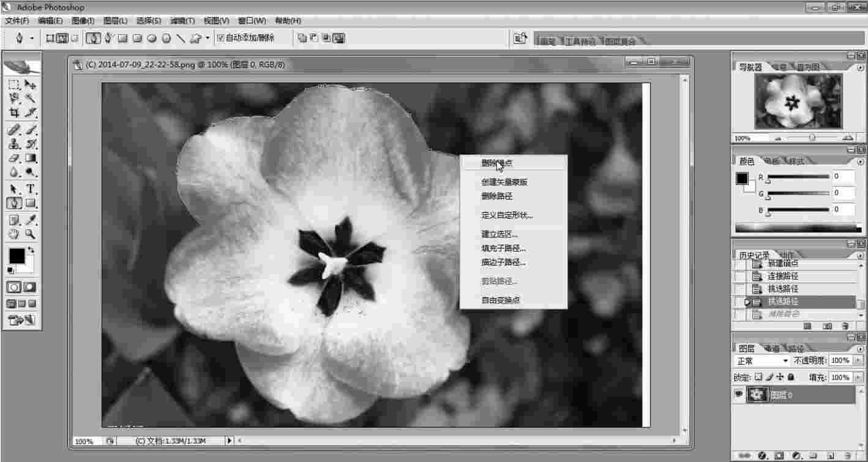Select the Blur tool
Image resolution: width=868 pixels, height=462 pixels.
tap(14, 173)
